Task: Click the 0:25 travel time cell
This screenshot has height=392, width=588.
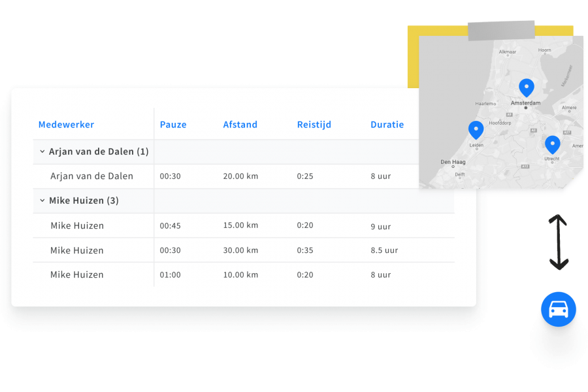Action: click(x=305, y=176)
